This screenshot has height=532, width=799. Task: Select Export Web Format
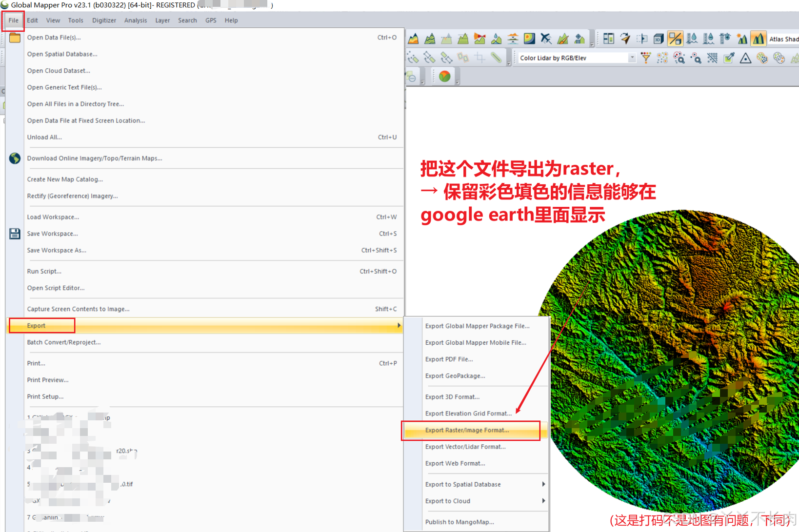476,463
